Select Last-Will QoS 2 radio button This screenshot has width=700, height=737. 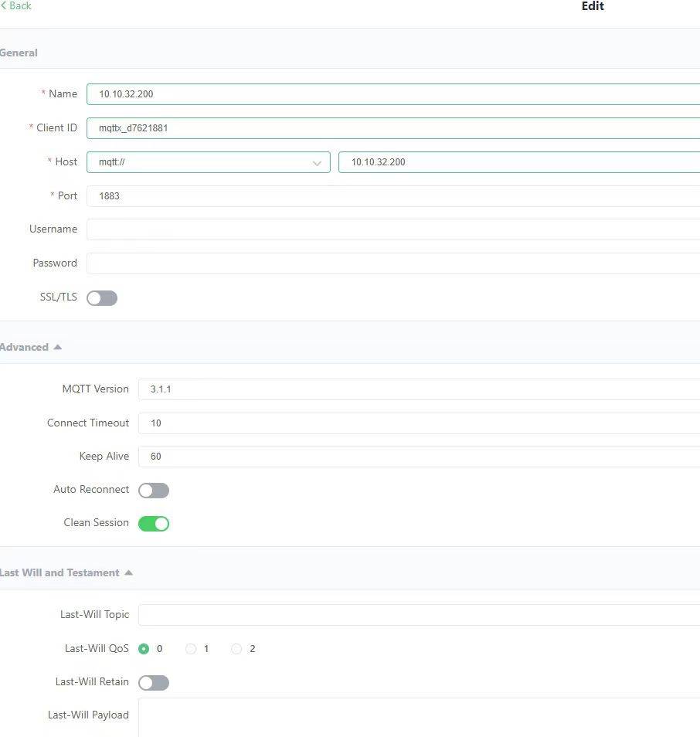236,649
